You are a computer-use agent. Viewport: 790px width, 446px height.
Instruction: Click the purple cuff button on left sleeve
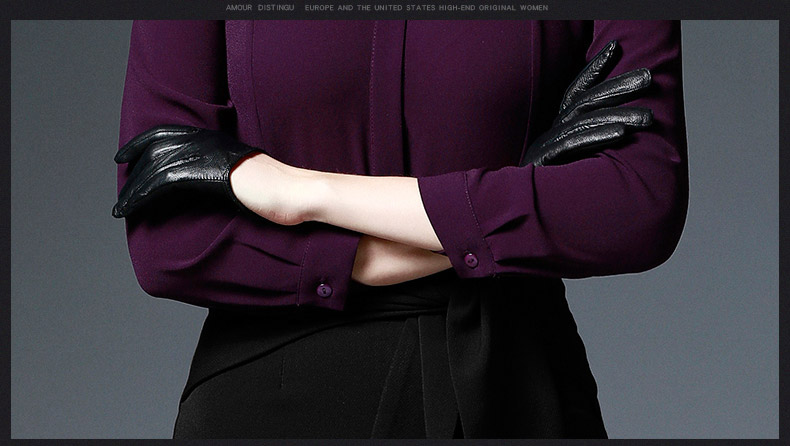click(x=323, y=290)
